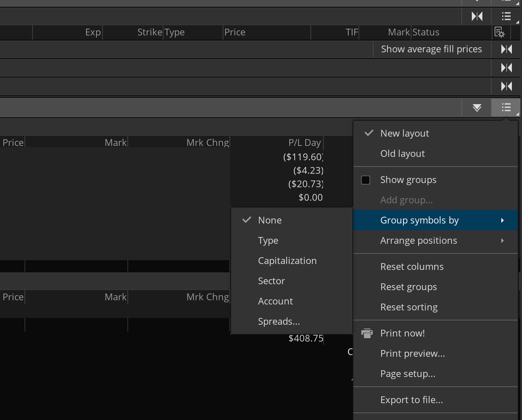Image resolution: width=522 pixels, height=420 pixels.
Task: Expand Group symbols by submenu
Action: click(x=436, y=220)
